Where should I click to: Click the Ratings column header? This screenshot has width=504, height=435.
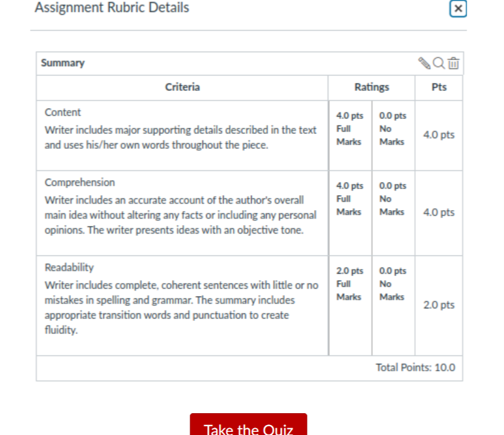(372, 87)
